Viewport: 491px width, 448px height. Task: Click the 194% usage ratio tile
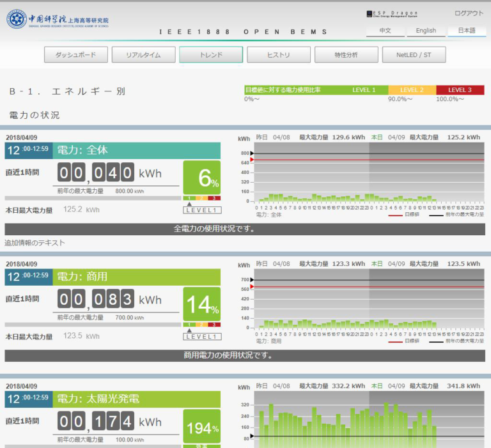click(x=201, y=426)
